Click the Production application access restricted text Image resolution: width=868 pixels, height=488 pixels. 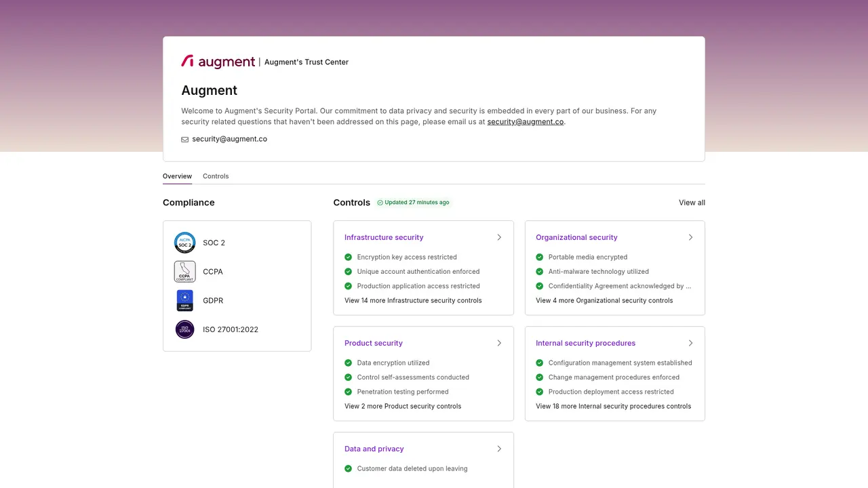tap(418, 286)
